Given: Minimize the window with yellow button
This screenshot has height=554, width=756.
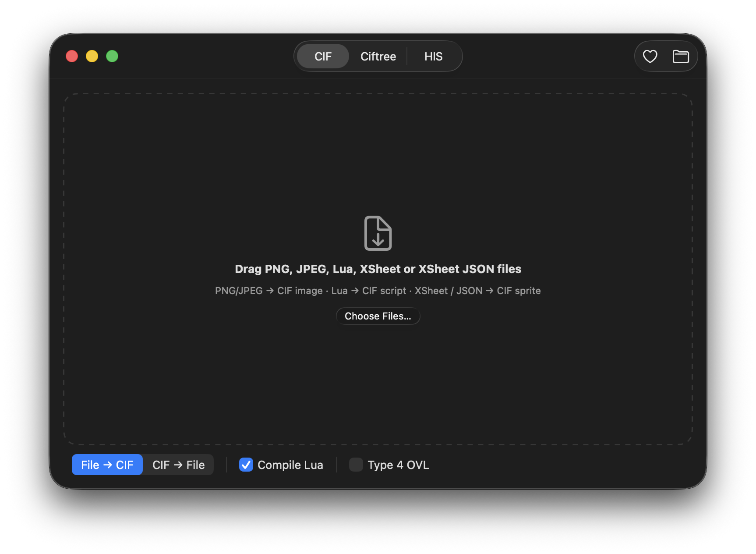Looking at the screenshot, I should tap(92, 56).
